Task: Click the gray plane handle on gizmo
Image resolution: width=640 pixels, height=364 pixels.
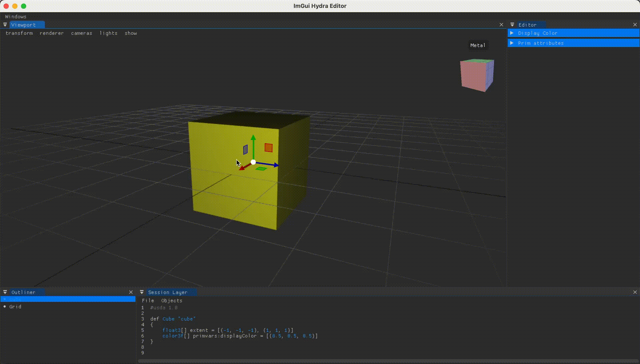Action: [x=245, y=150]
